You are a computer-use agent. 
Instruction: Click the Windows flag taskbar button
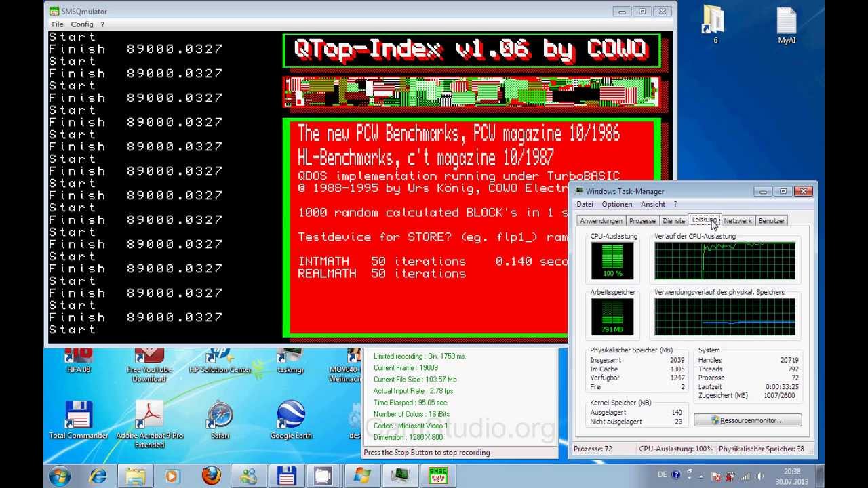click(x=362, y=476)
